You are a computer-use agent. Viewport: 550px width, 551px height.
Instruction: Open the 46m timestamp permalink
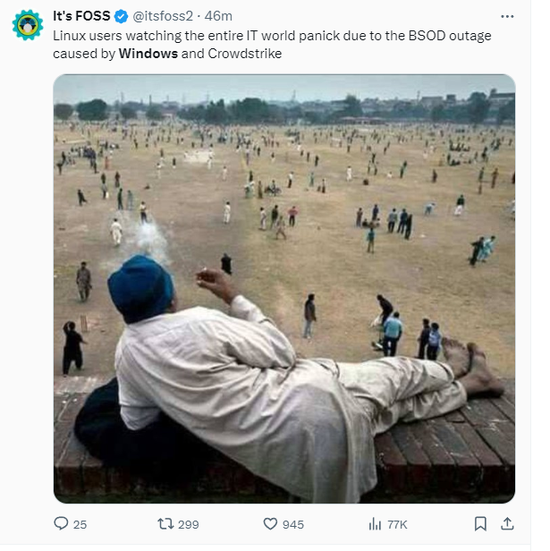tap(218, 16)
